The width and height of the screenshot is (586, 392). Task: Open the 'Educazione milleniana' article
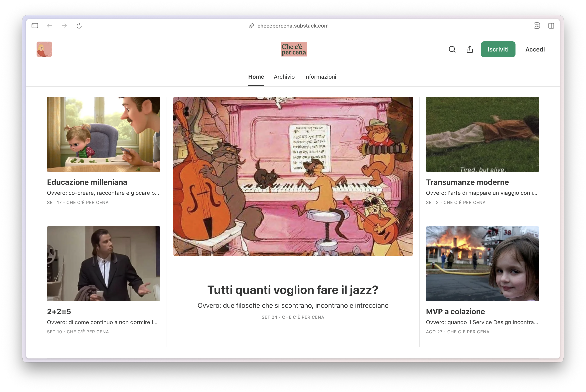point(87,182)
